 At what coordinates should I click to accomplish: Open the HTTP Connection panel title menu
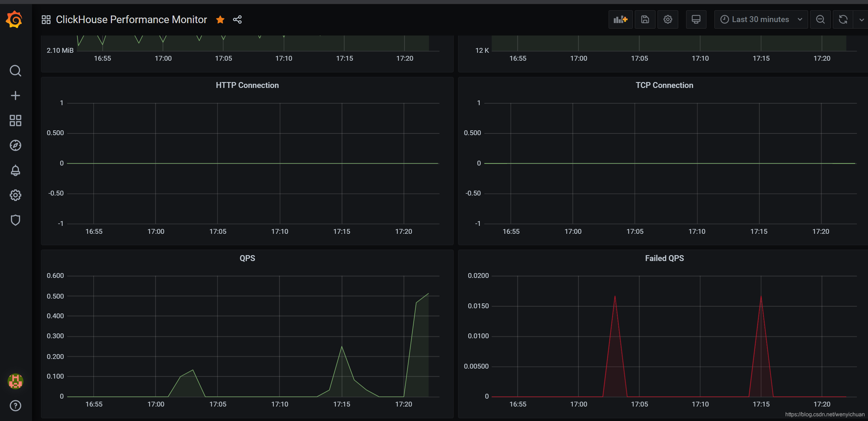(x=247, y=85)
